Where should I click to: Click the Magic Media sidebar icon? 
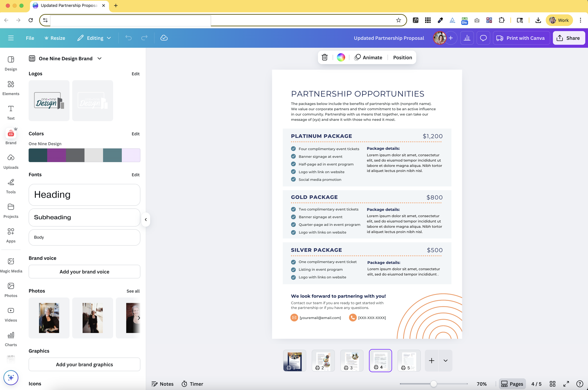pyautogui.click(x=11, y=265)
